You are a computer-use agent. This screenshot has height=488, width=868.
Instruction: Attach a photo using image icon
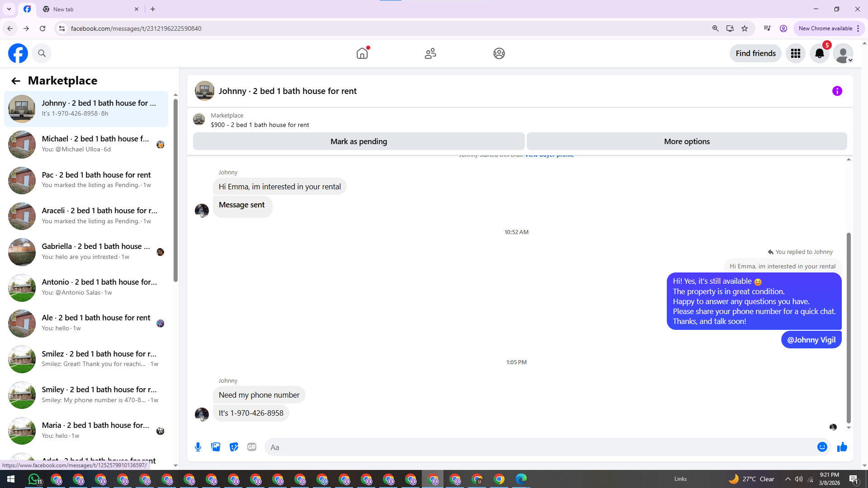click(x=216, y=447)
